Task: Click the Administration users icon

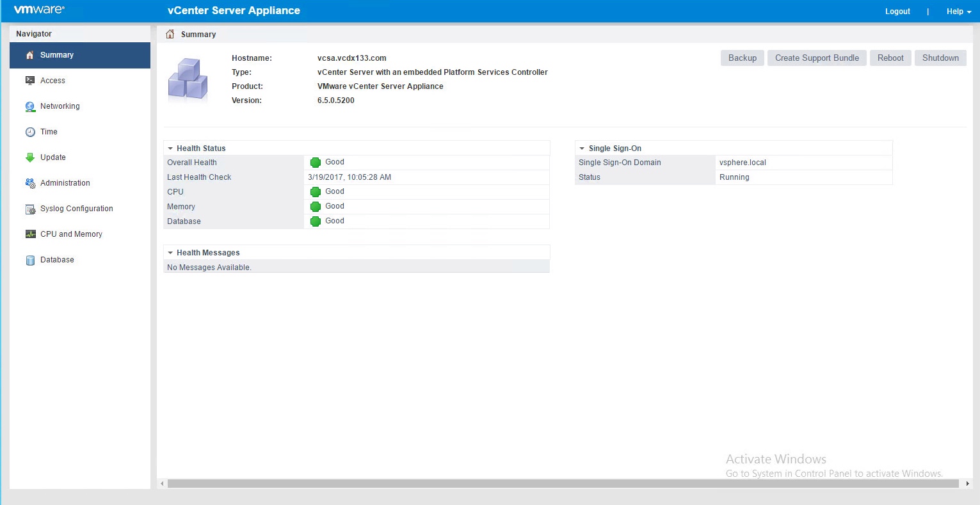Action: (x=30, y=183)
